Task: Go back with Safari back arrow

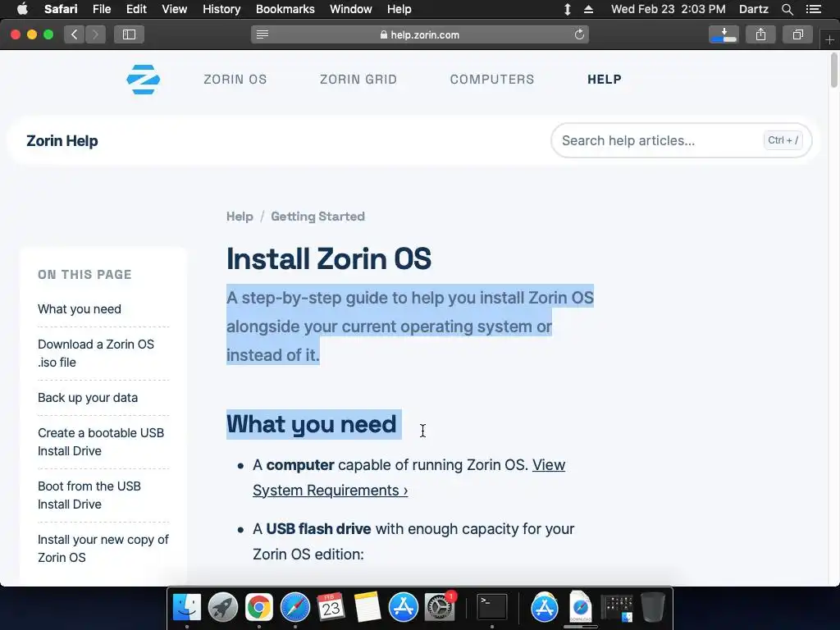Action: pos(75,34)
